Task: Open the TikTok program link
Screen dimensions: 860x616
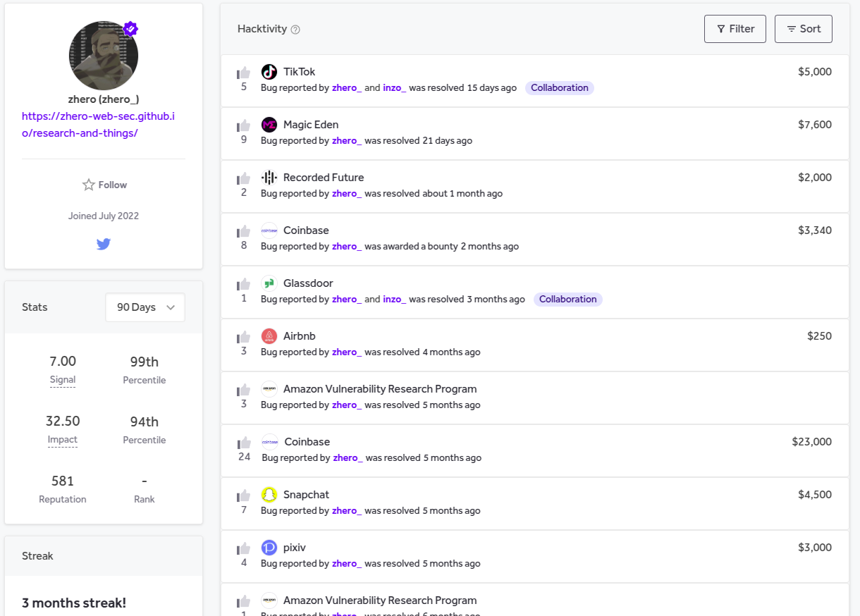Action: (299, 72)
